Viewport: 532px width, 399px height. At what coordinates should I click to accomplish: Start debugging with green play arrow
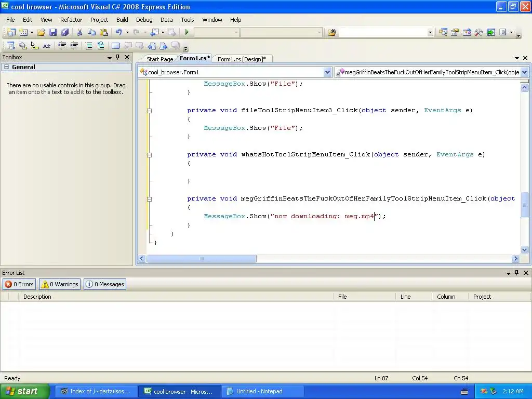pyautogui.click(x=187, y=32)
